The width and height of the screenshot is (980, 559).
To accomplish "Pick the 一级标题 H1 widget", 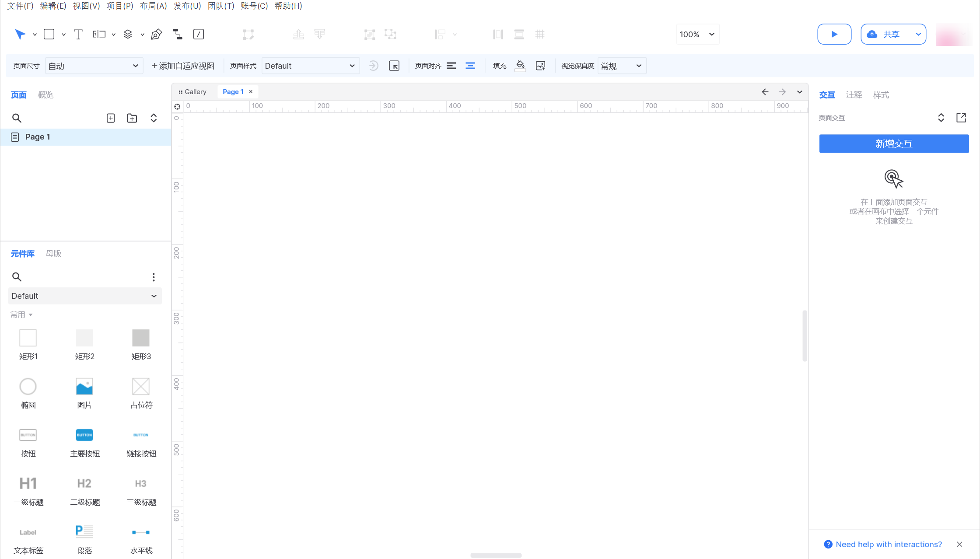I will 28,491.
